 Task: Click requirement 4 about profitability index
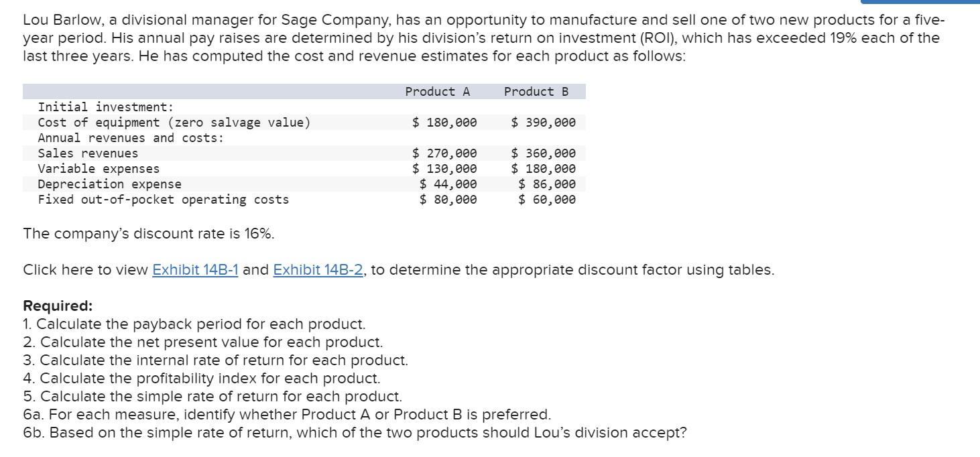[x=202, y=379]
